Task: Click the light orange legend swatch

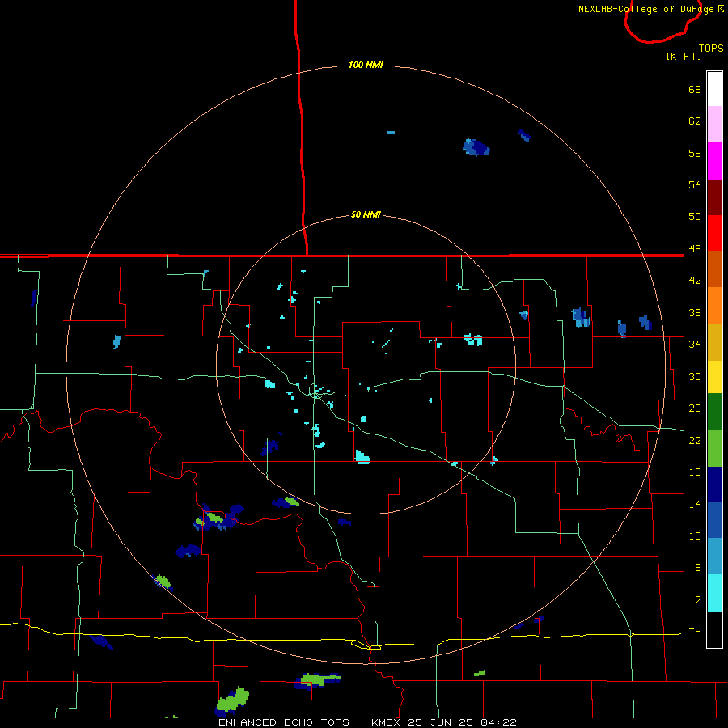Action: [x=714, y=306]
